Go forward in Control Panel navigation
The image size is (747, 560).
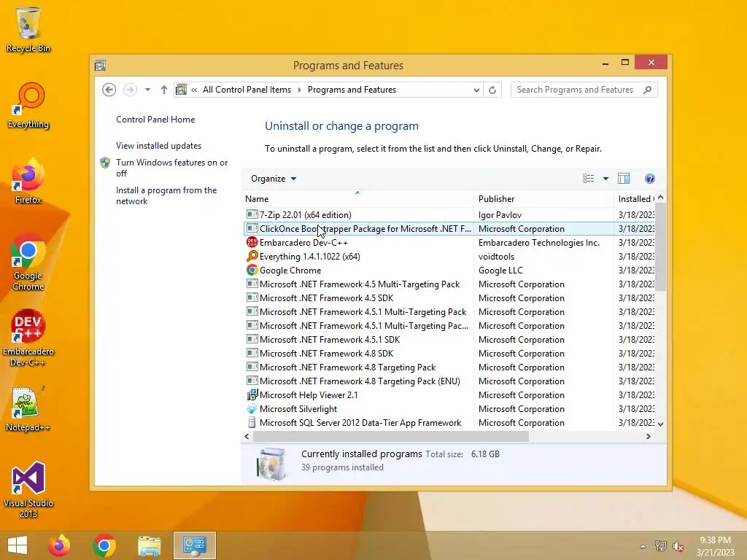click(x=130, y=90)
